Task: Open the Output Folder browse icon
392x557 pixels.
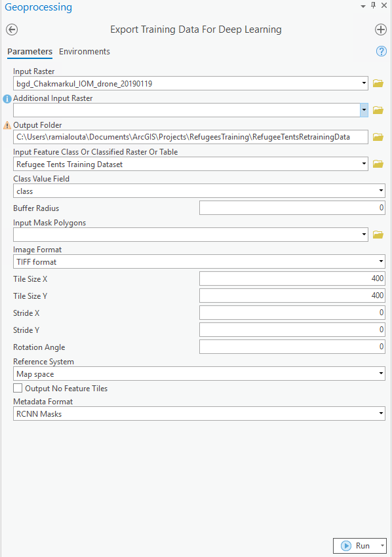Action: [378, 136]
